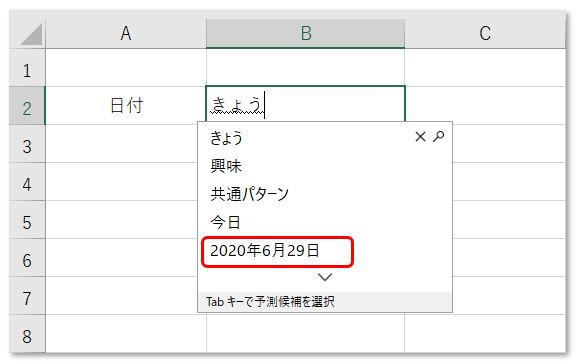576x362 pixels.
Task: Close the IME candidate popup with X
Action: tap(420, 137)
